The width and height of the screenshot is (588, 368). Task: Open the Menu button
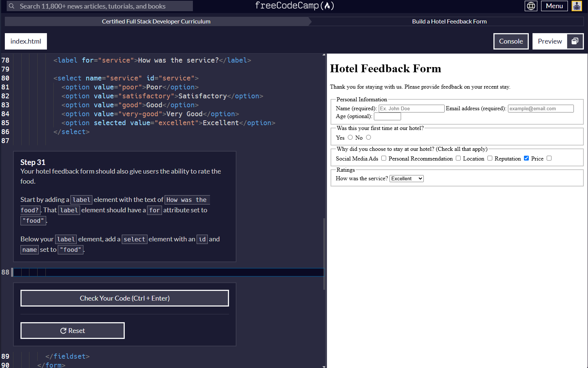554,6
